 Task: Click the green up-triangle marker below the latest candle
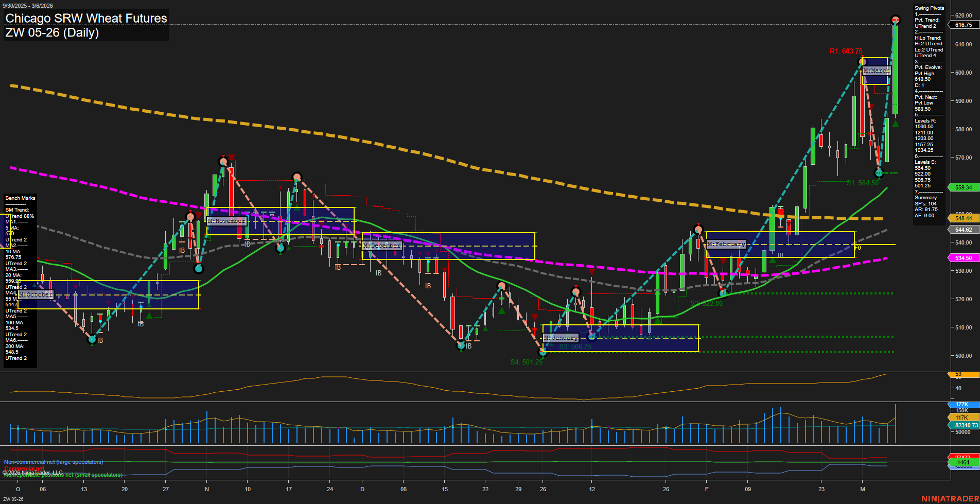[x=895, y=123]
